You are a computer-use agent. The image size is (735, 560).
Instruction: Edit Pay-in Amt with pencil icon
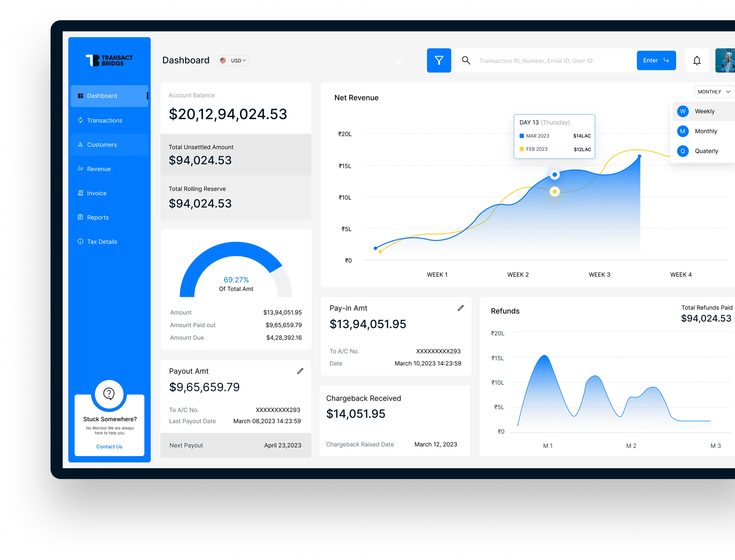tap(461, 308)
